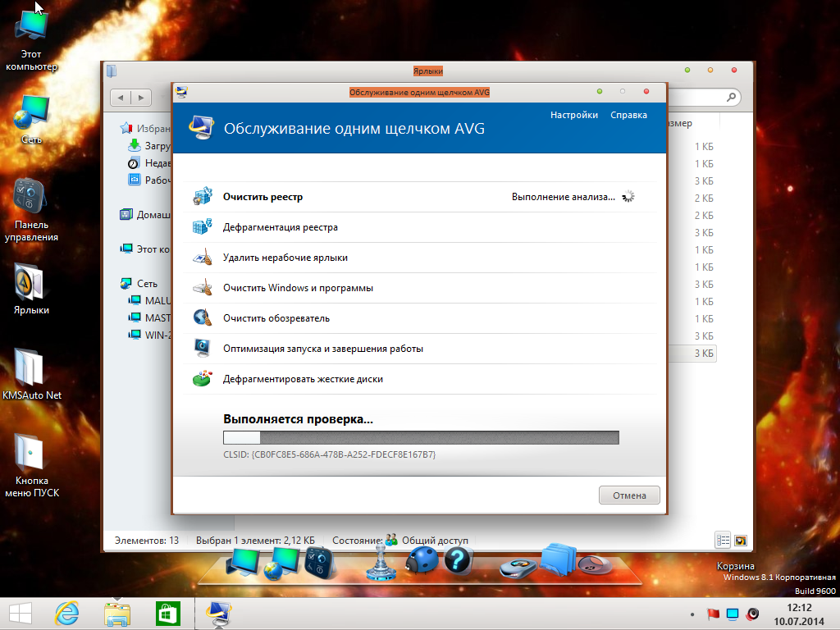Image resolution: width=840 pixels, height=630 pixels.
Task: Open the Панель управления desktop icon
Action: (x=31, y=211)
